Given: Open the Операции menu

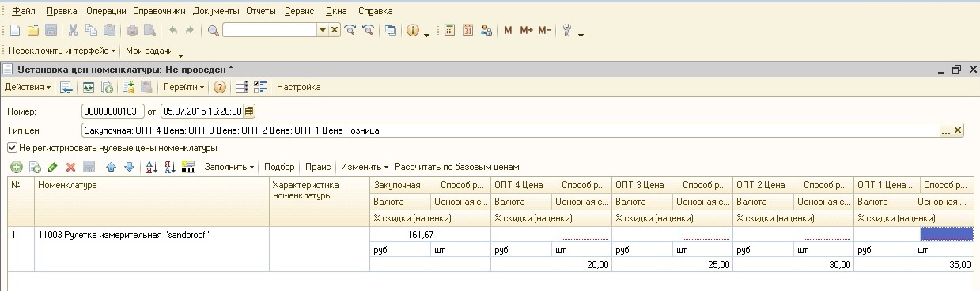Looking at the screenshot, I should coord(107,12).
